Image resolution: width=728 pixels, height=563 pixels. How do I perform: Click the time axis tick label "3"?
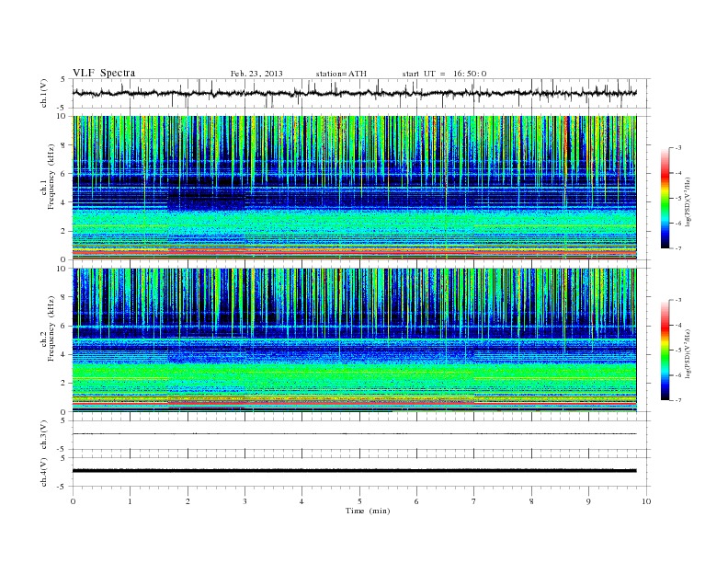coord(245,501)
